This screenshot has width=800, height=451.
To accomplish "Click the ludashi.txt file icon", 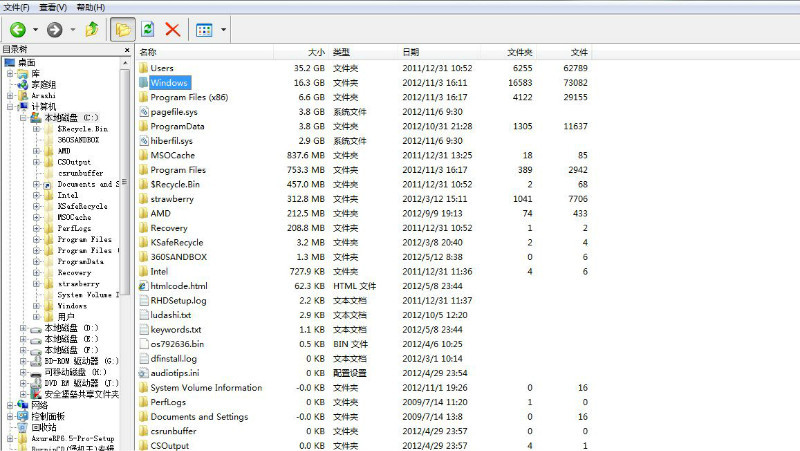I will (143, 315).
